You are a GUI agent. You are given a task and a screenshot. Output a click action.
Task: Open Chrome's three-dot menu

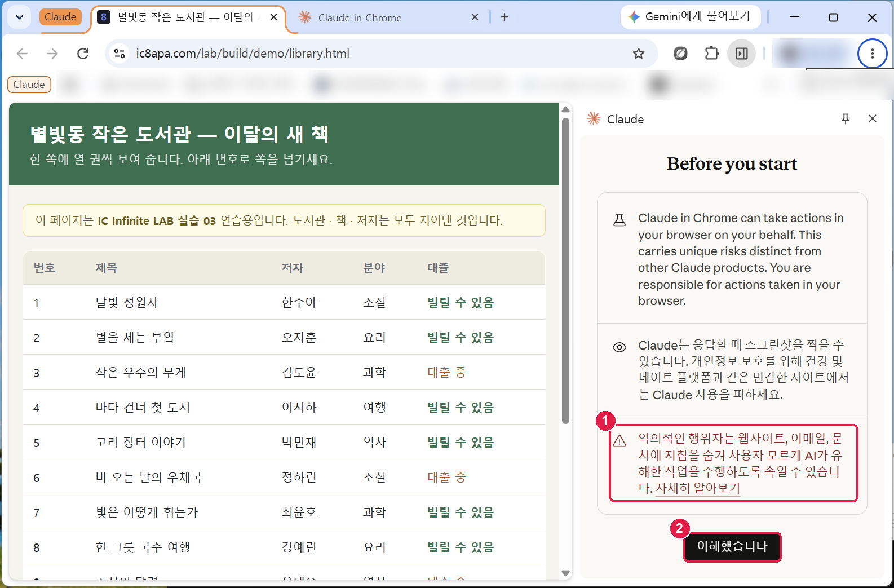[x=872, y=54]
